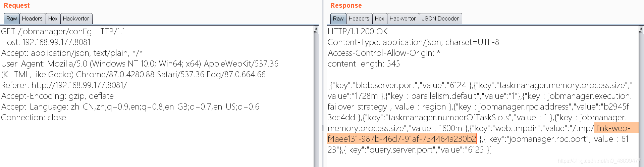The image size is (644, 167).
Task: Click the Host header line in request
Action: (x=46, y=42)
